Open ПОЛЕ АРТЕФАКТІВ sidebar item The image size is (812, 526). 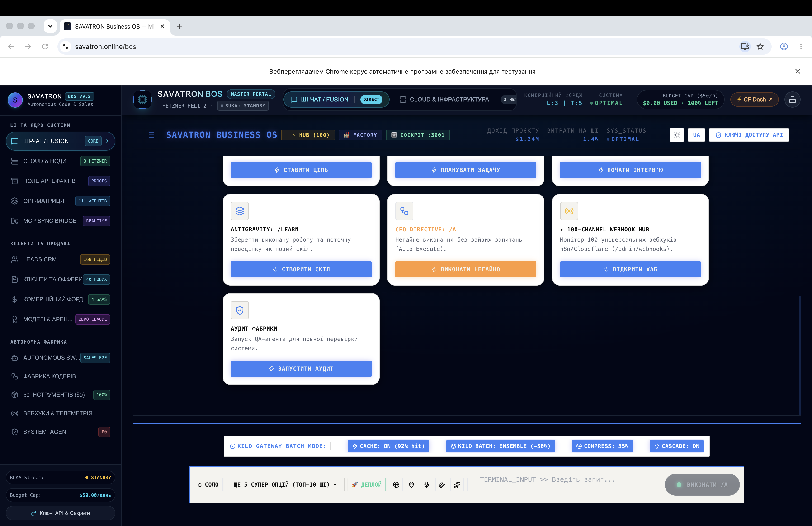[60, 181]
